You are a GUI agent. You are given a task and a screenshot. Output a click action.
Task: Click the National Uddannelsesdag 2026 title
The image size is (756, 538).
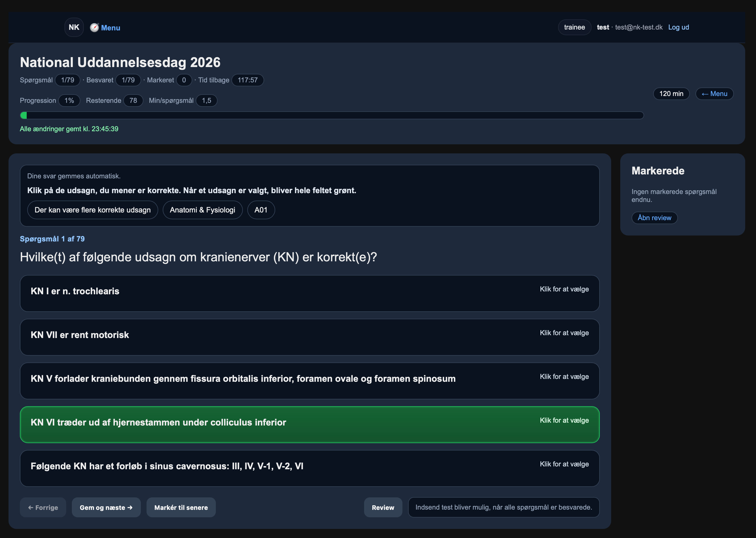pos(120,62)
